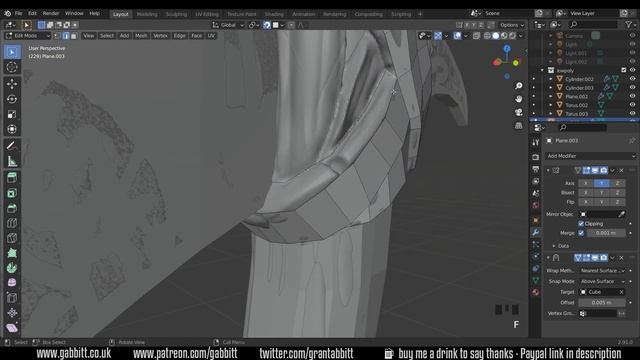Hide Cylinder.002 with its eye icon
640x360 pixels.
(632, 79)
